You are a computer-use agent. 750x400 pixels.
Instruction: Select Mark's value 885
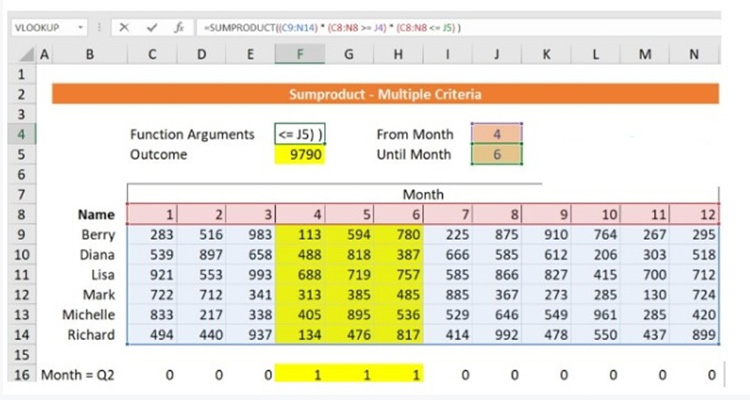448,295
